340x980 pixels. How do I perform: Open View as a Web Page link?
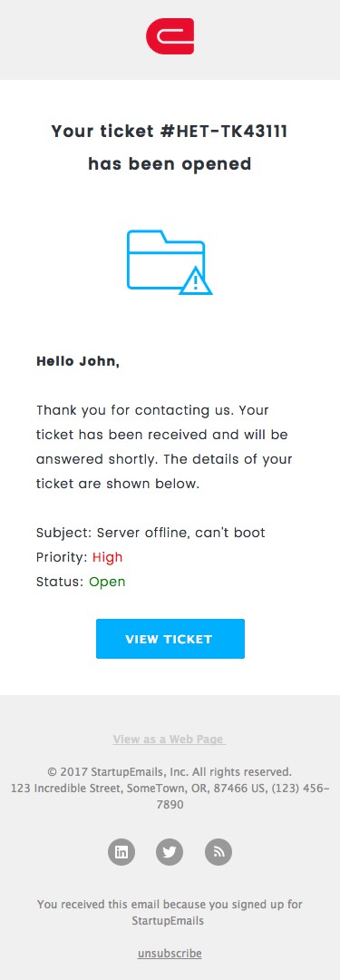170,740
